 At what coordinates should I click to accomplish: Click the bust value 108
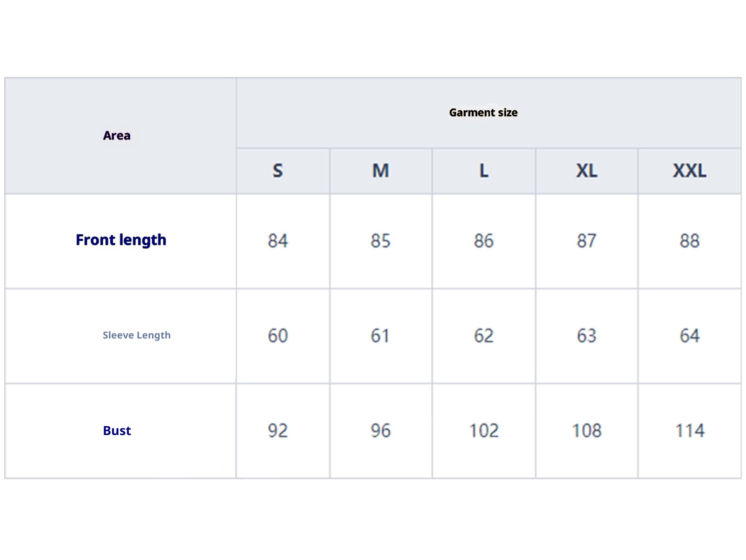pos(587,430)
